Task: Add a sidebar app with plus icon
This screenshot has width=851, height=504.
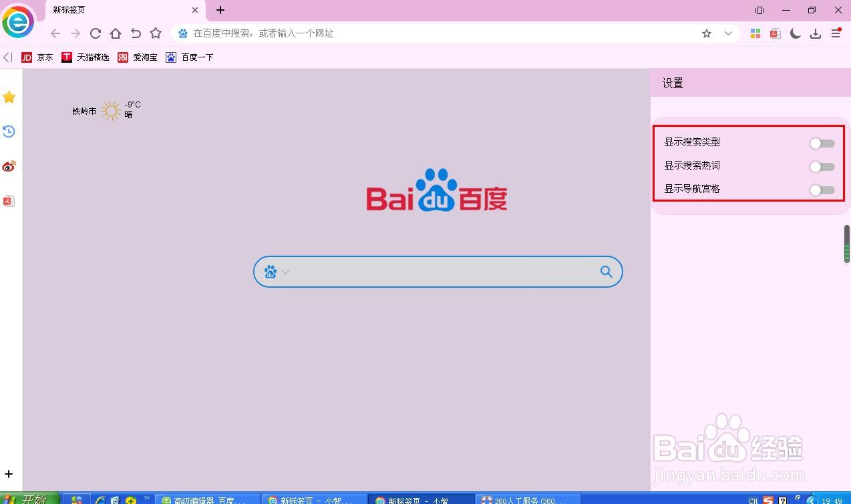Action: [9, 474]
